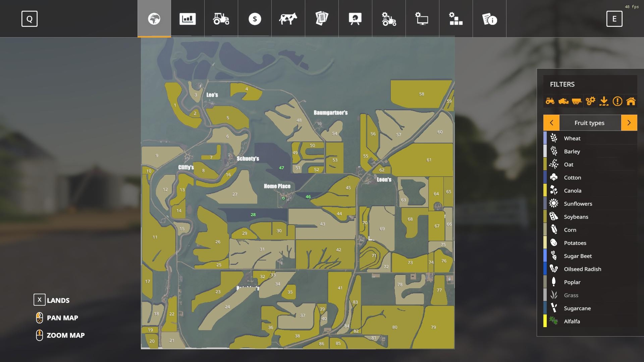
Task: Open the animals cow icon page
Action: pos(288,19)
